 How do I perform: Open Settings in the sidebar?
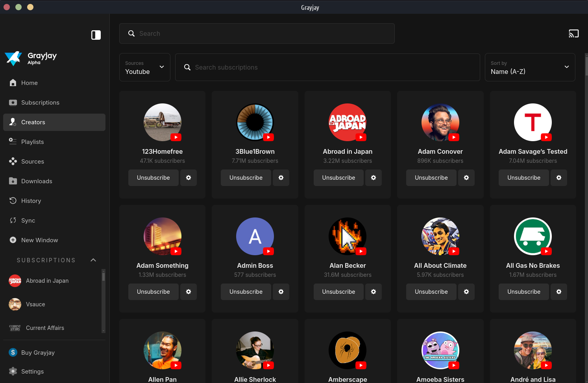click(32, 372)
